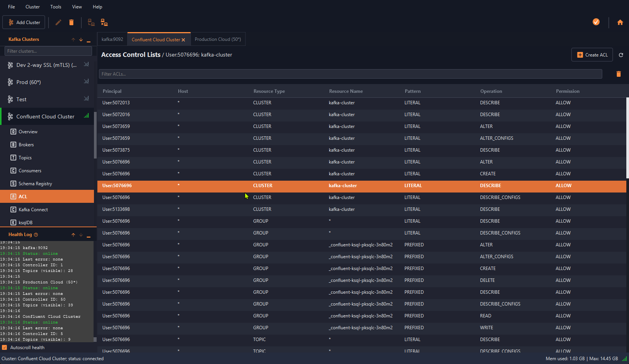This screenshot has width=629, height=364.
Task: Switch to Production Cloud (50*) tab
Action: tap(218, 39)
